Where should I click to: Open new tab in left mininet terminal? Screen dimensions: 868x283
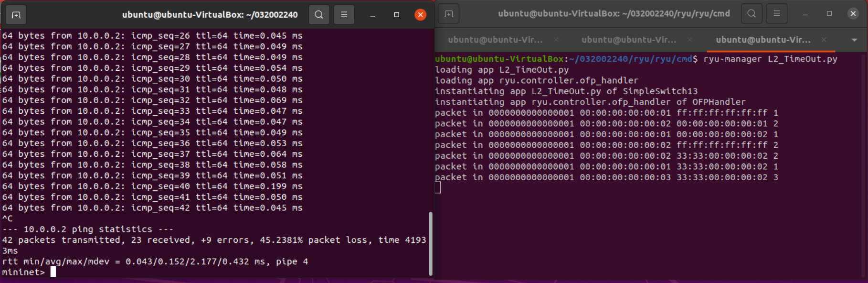click(x=16, y=15)
